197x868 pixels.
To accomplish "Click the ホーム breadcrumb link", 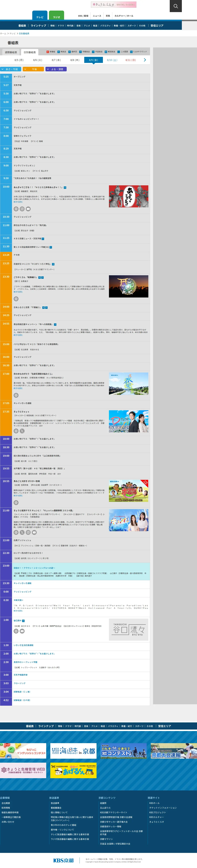I will pos(3,34).
